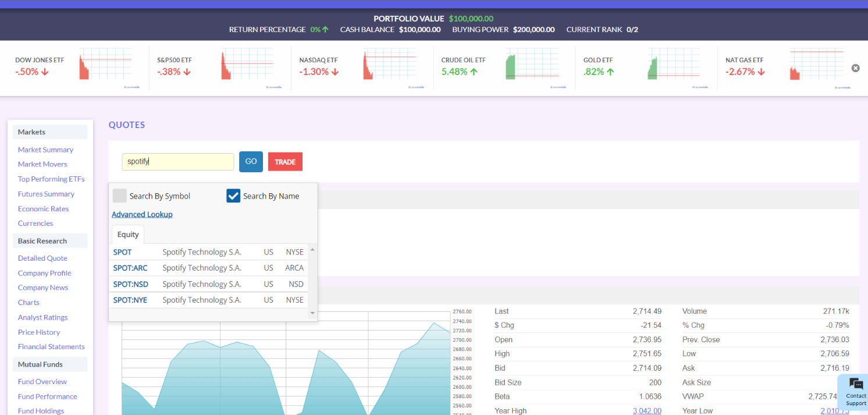868x415 pixels.
Task: Open Market Movers in sidebar
Action: pyautogui.click(x=42, y=164)
